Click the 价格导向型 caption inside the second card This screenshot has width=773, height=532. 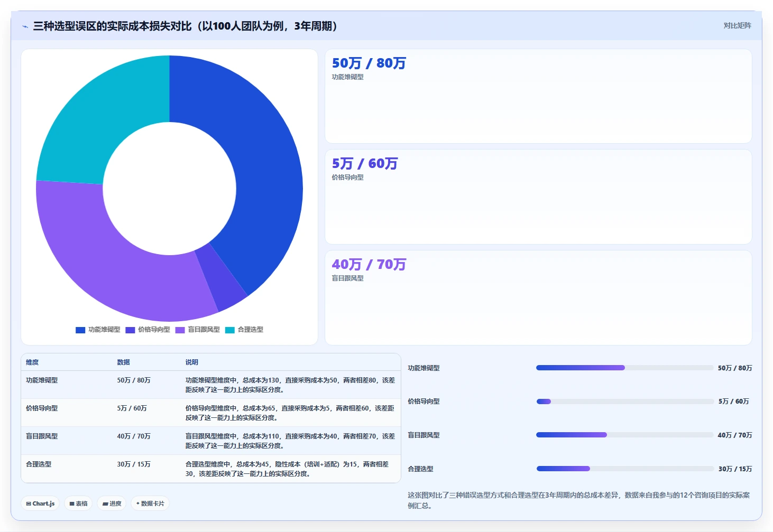tap(347, 178)
